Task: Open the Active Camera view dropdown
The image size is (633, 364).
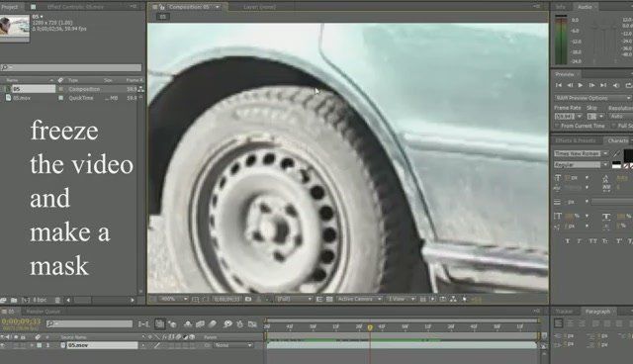Action: point(359,299)
